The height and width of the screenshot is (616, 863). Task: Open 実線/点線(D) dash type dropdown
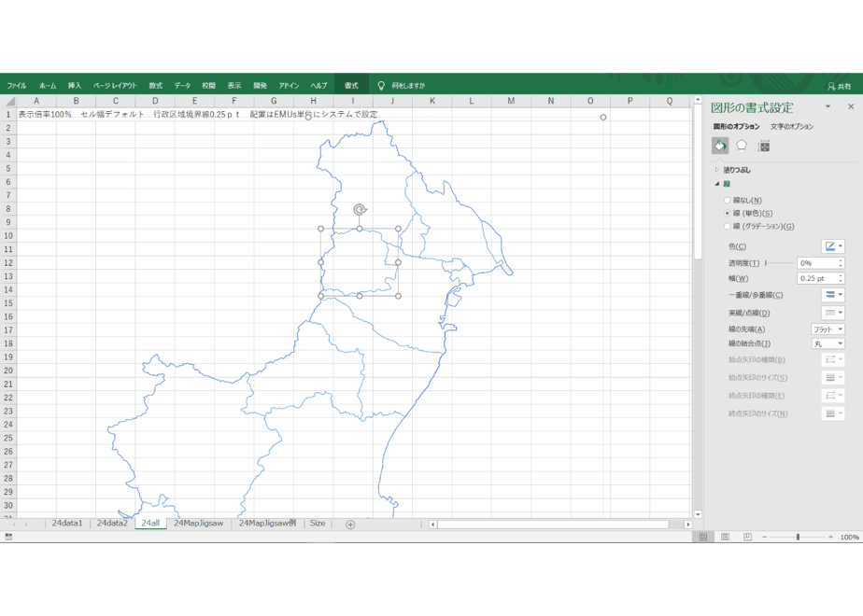point(833,313)
